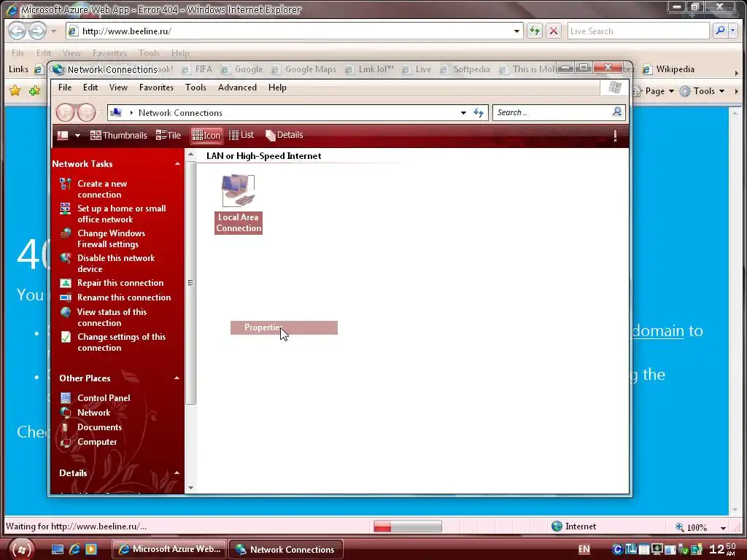The height and width of the screenshot is (560, 747).
Task: Click the search icon in Network Connections
Action: click(x=617, y=112)
